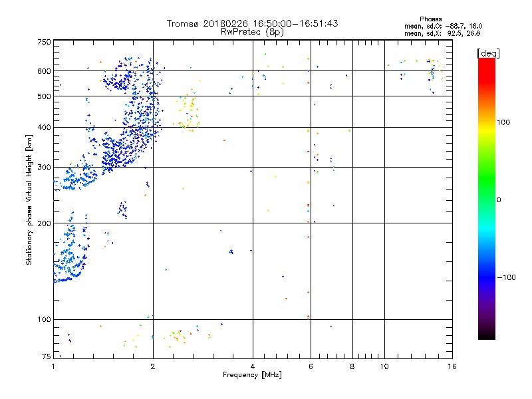Click the y-axis '500' tick label
This screenshot has width=532, height=399.
(x=44, y=96)
